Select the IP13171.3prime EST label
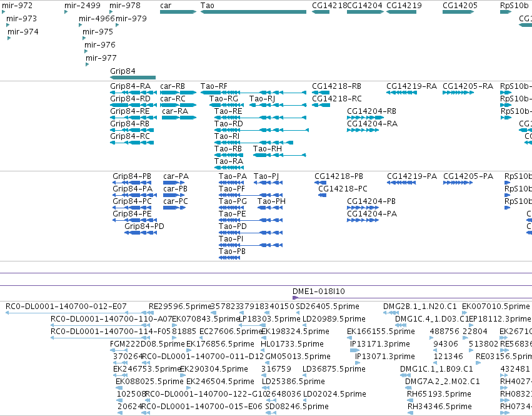 point(380,344)
